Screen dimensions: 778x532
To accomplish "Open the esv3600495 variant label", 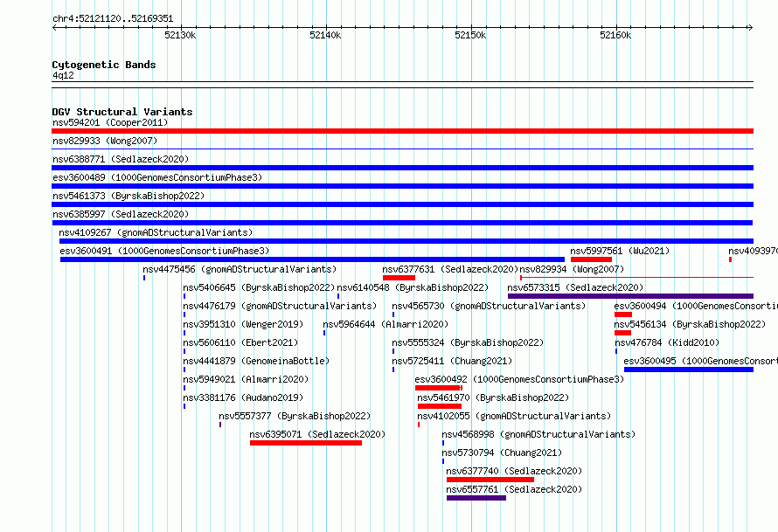I will pyautogui.click(x=700, y=361).
